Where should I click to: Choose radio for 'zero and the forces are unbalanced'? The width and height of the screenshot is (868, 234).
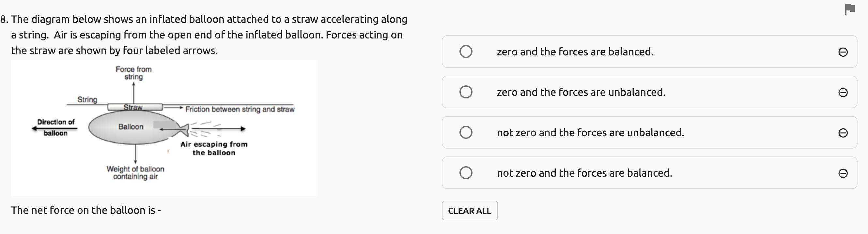point(466,92)
